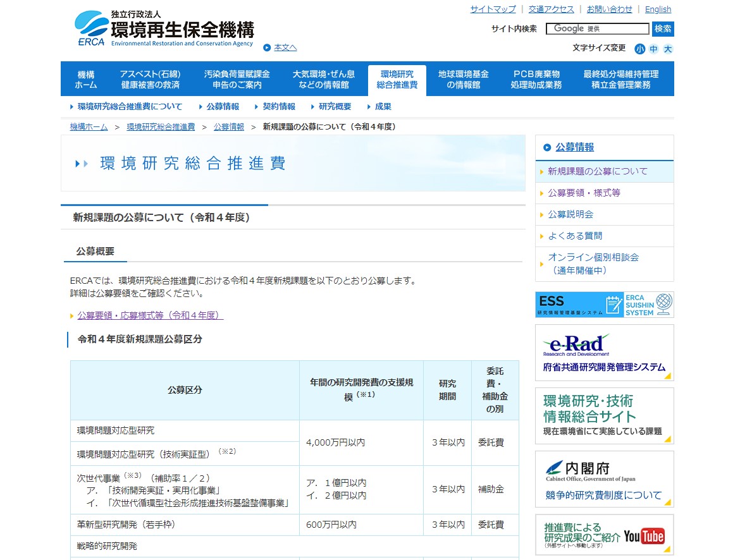Open the 公募要領・応募様式等(令和4年度) link
Screen dimensions: 740x560
(x=150, y=315)
